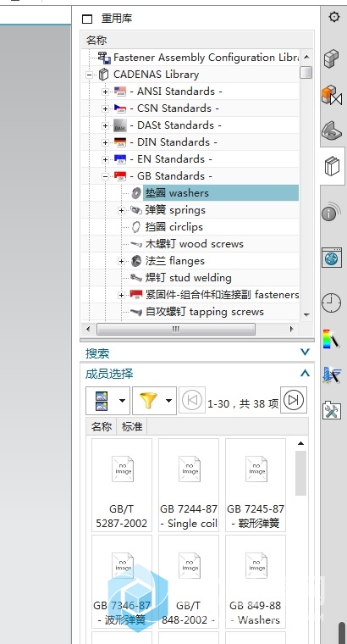The image size is (347, 644).
Task: Open the Part Navigator icon
Action: (332, 131)
